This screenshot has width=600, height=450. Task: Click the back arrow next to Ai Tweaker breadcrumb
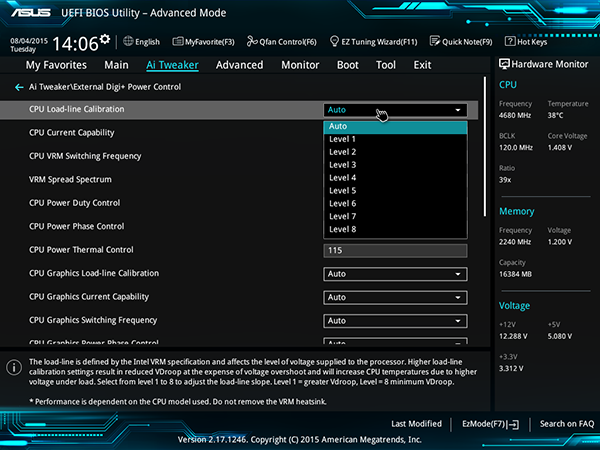tap(18, 87)
